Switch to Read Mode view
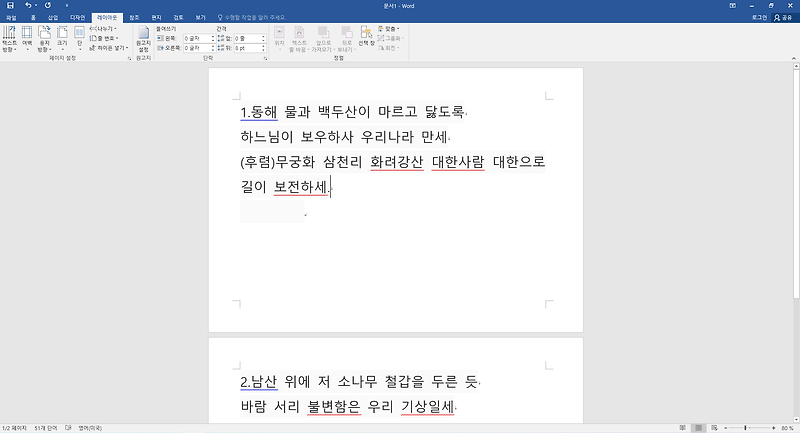The width and height of the screenshot is (800, 433). point(683,428)
